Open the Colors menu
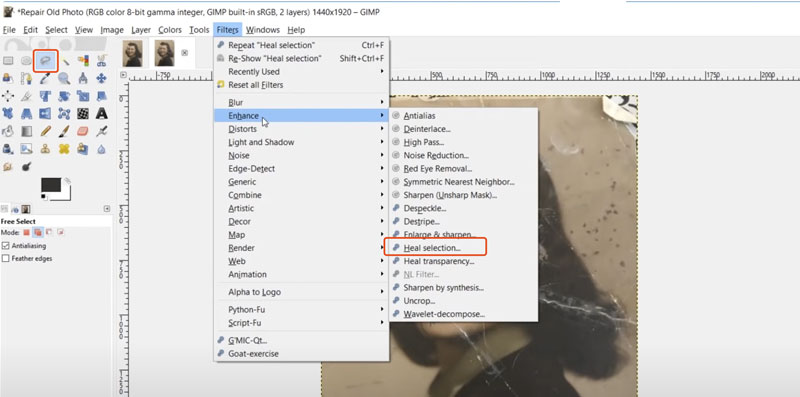This screenshot has height=397, width=800. (170, 30)
